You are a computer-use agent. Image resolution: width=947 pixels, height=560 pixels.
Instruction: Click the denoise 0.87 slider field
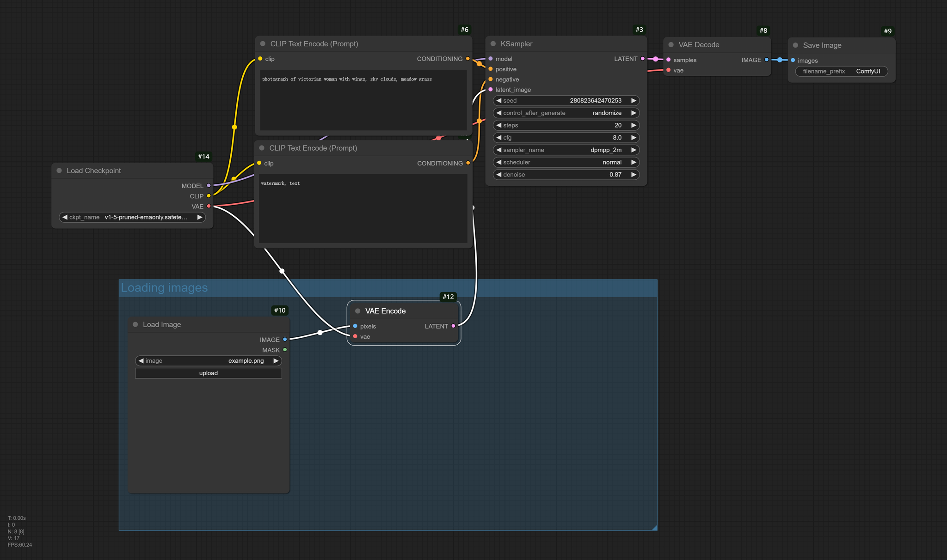click(566, 175)
